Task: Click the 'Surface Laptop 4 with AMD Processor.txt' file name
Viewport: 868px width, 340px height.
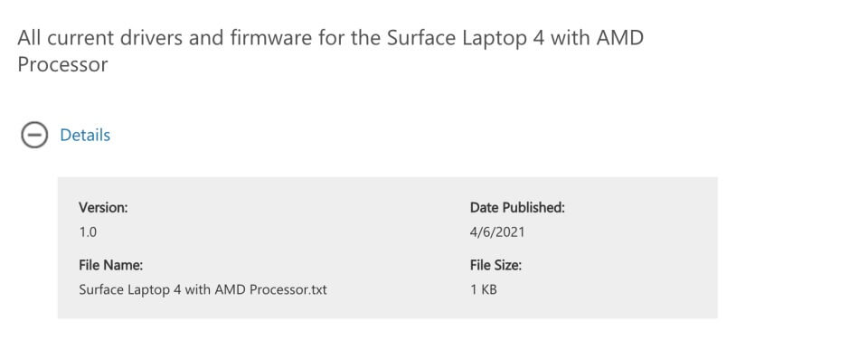Action: pyautogui.click(x=203, y=289)
